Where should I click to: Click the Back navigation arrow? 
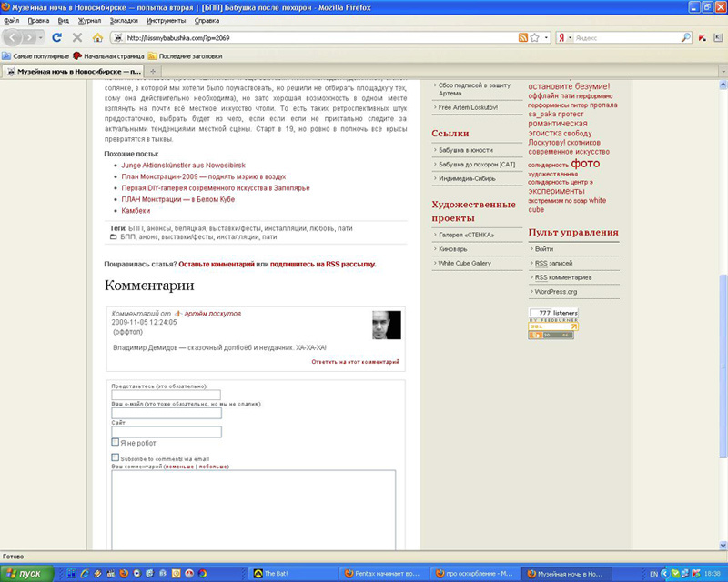13,37
